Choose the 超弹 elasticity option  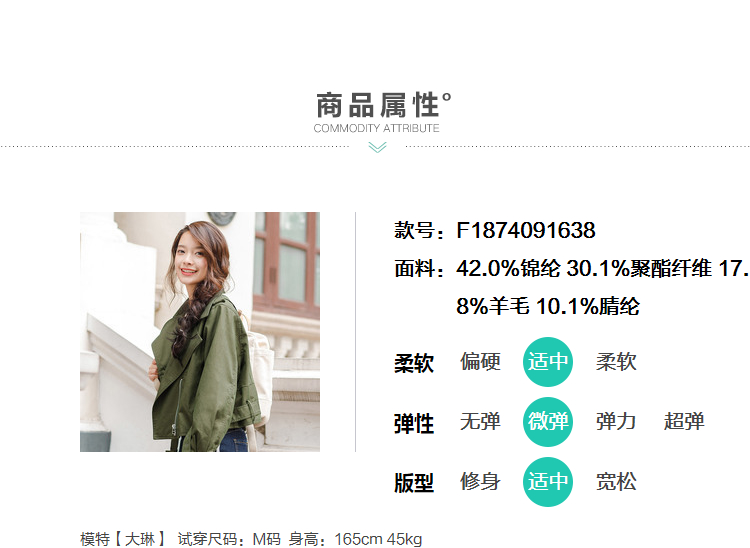(684, 421)
